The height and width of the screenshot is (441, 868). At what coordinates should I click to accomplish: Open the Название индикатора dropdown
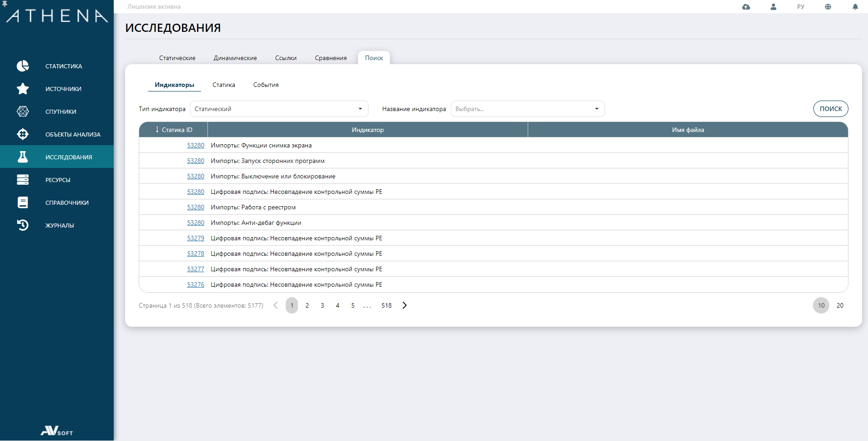(527, 109)
